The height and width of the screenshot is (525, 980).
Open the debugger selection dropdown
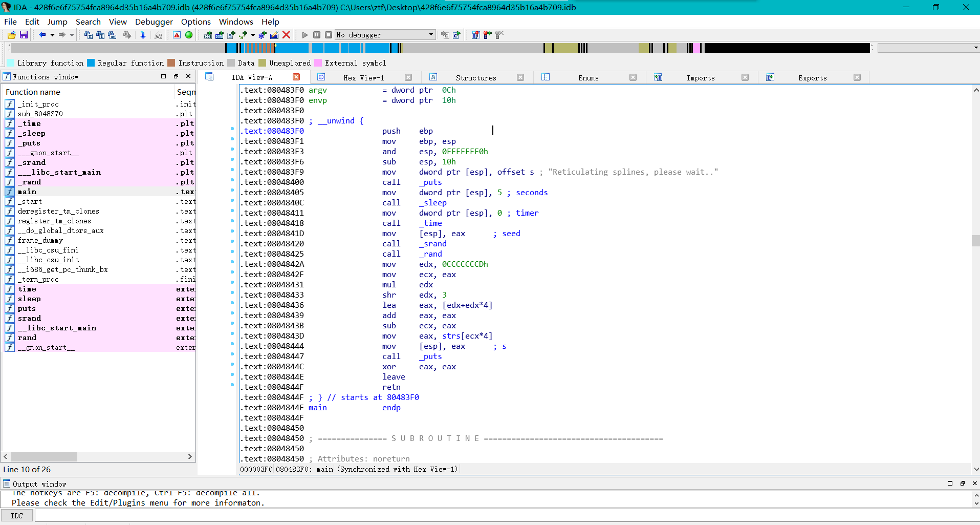431,35
